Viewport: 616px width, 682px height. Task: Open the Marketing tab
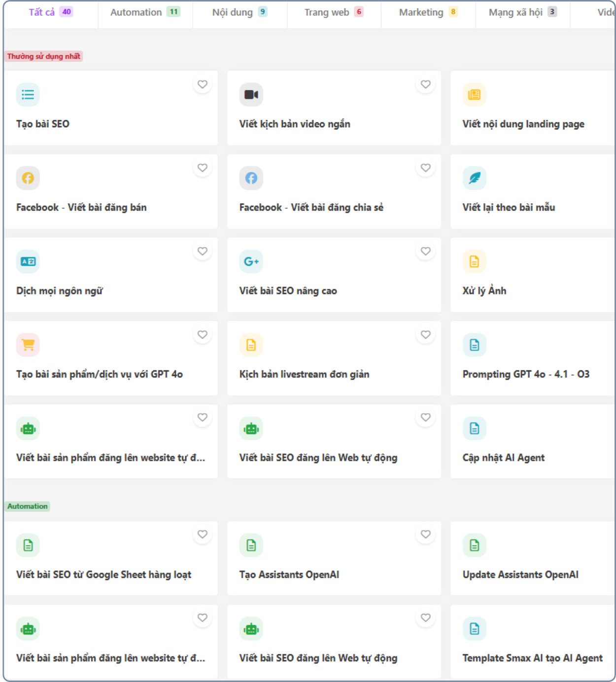coord(428,12)
